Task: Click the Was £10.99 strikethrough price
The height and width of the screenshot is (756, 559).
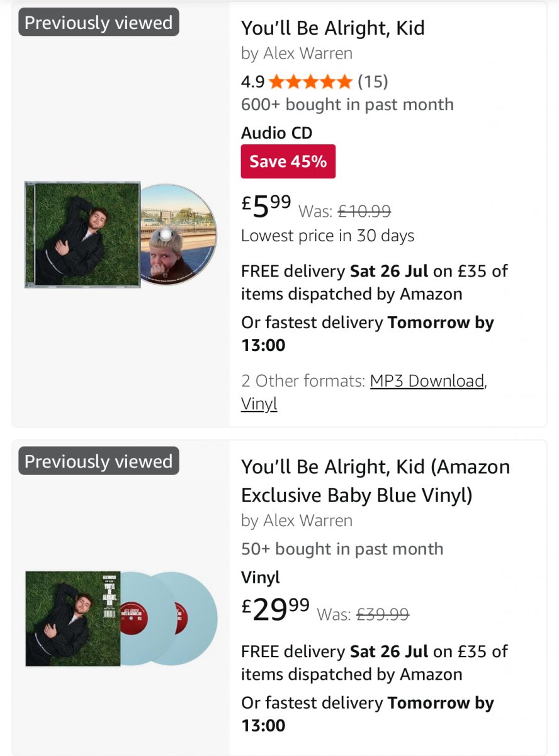Action: tap(344, 211)
